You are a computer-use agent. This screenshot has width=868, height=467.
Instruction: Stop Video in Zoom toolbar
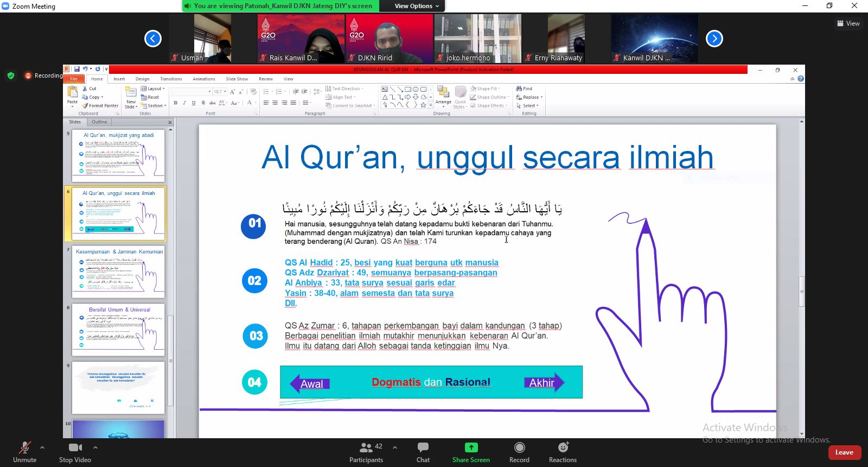tap(75, 452)
